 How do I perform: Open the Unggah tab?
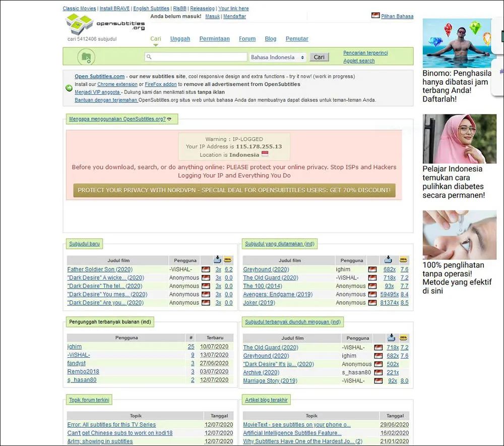(180, 39)
